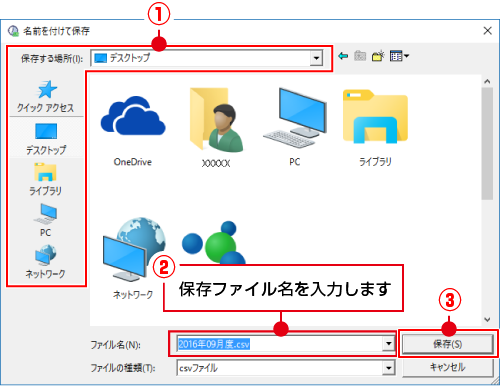Select クイック アクセス in the sidebar
Screen dimensions: 501x386
pos(46,96)
